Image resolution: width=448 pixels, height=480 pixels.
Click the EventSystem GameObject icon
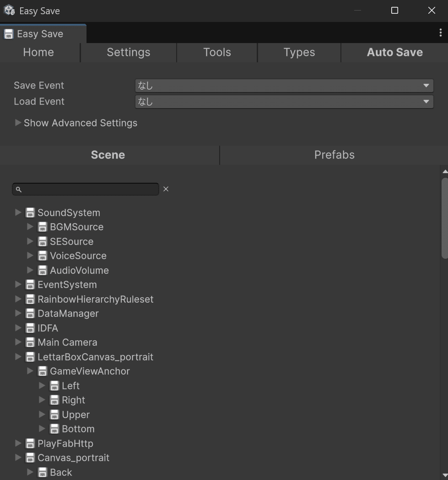[30, 284]
